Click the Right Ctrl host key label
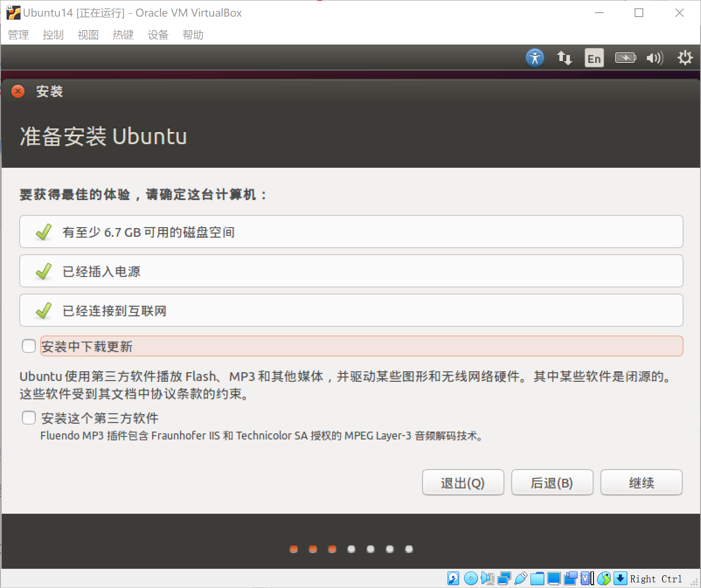 pyautogui.click(x=656, y=579)
